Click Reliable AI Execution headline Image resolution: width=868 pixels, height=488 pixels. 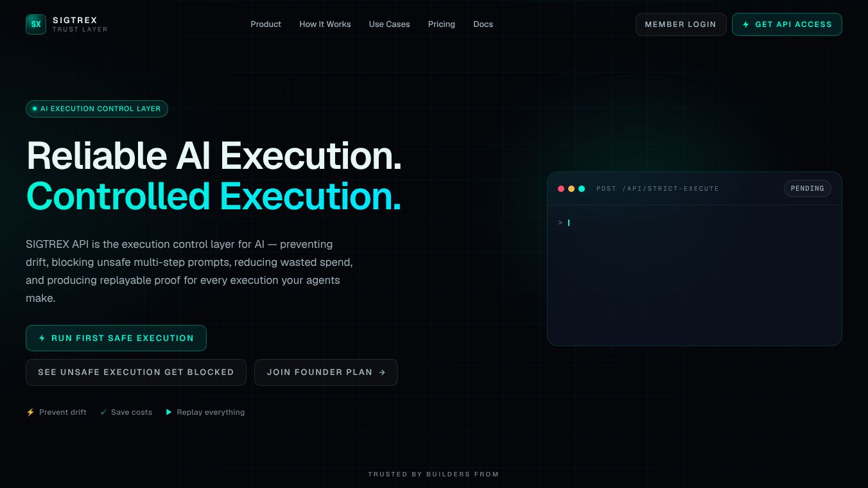[x=214, y=155]
